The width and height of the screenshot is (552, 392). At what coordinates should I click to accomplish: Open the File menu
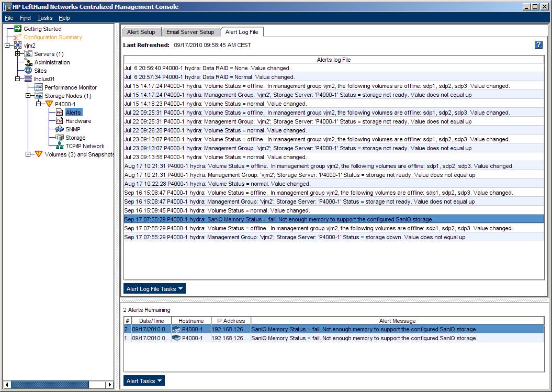coord(9,18)
